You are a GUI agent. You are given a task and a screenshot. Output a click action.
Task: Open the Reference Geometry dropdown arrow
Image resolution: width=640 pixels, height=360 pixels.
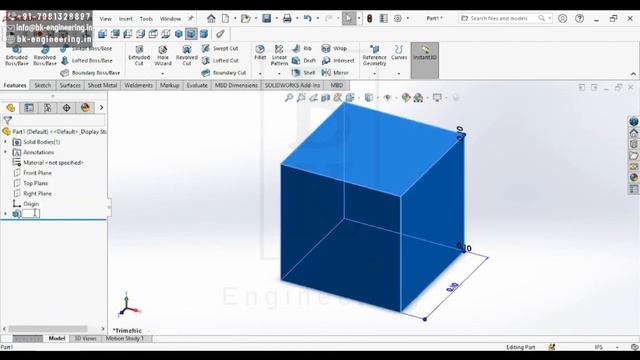coord(374,74)
